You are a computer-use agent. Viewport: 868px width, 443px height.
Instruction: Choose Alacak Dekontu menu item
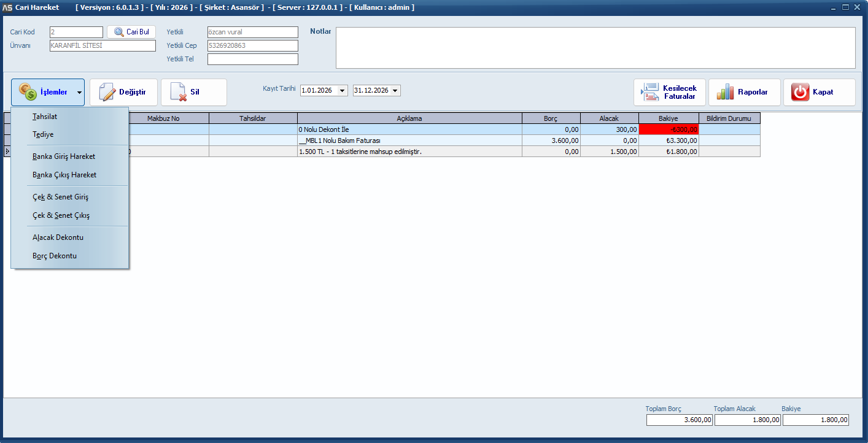58,237
